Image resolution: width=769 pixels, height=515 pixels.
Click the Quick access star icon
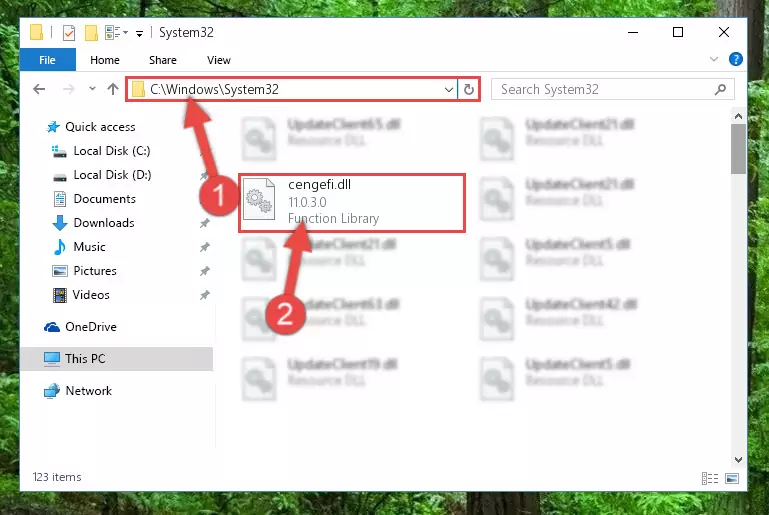(x=53, y=127)
